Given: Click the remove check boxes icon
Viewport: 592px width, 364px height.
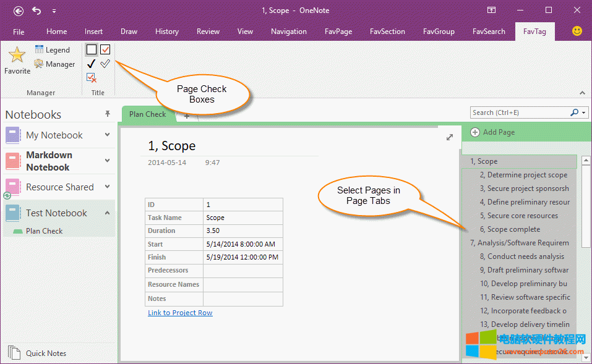Looking at the screenshot, I should (x=92, y=77).
